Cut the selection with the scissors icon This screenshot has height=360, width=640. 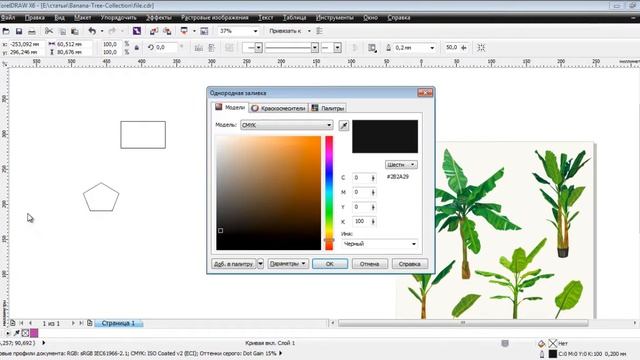click(49, 31)
